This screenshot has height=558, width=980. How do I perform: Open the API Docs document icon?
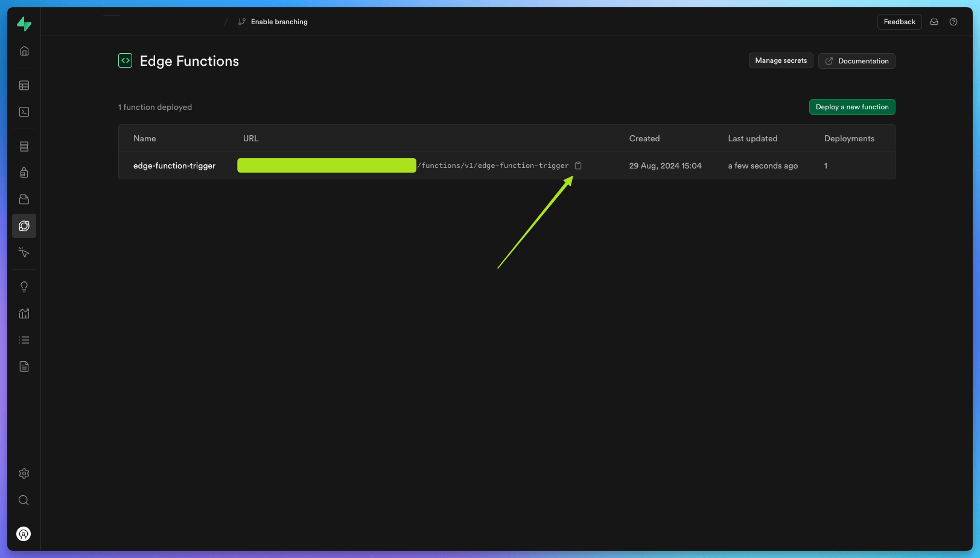click(x=24, y=367)
